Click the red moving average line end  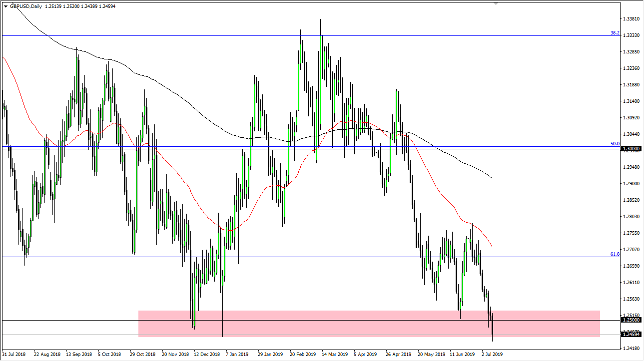pyautogui.click(x=492, y=246)
